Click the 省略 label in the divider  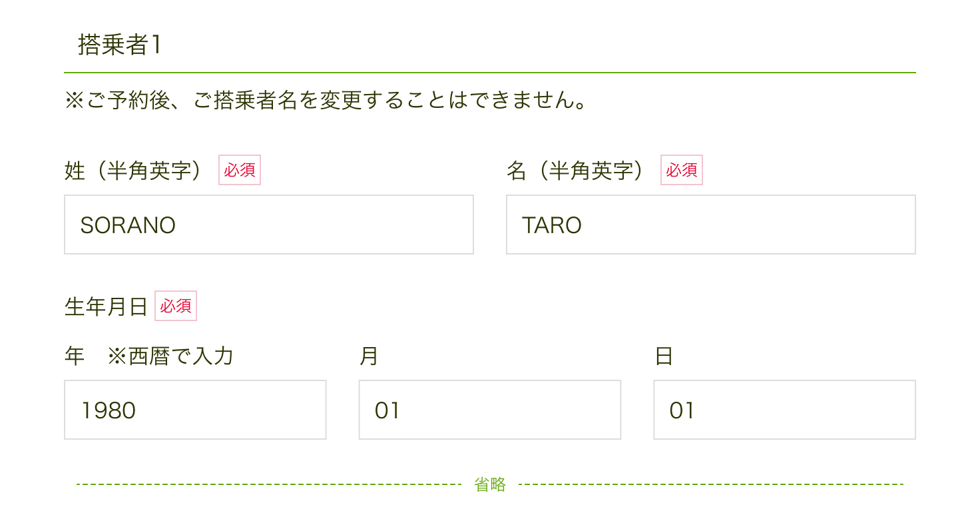tap(490, 484)
